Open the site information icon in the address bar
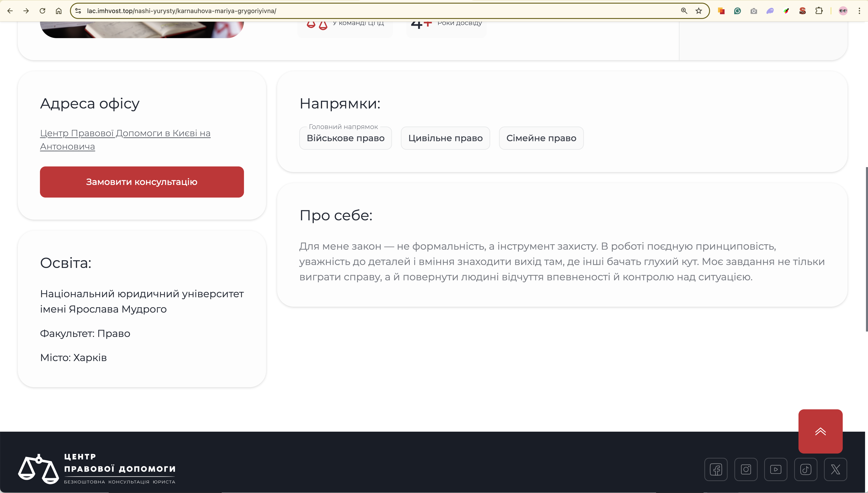Image resolution: width=868 pixels, height=493 pixels. (78, 11)
